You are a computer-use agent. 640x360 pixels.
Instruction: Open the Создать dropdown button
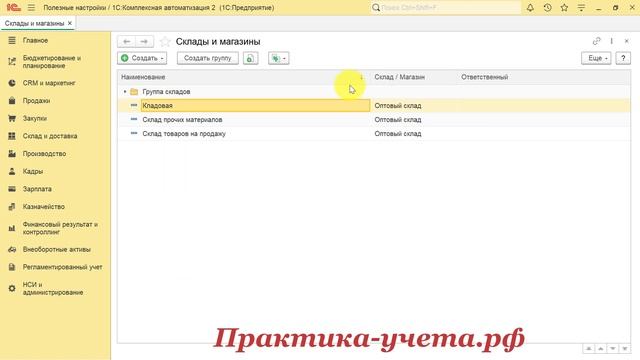(142, 58)
